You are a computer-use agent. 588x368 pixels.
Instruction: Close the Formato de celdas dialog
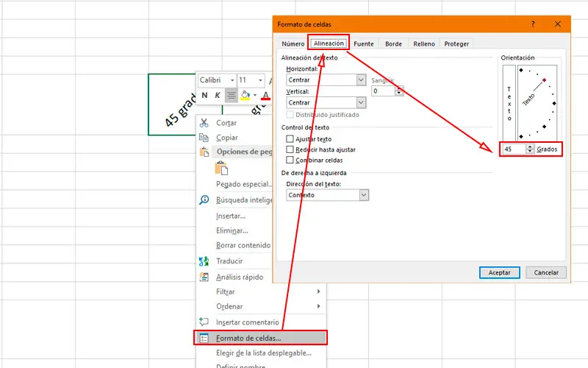pos(558,24)
